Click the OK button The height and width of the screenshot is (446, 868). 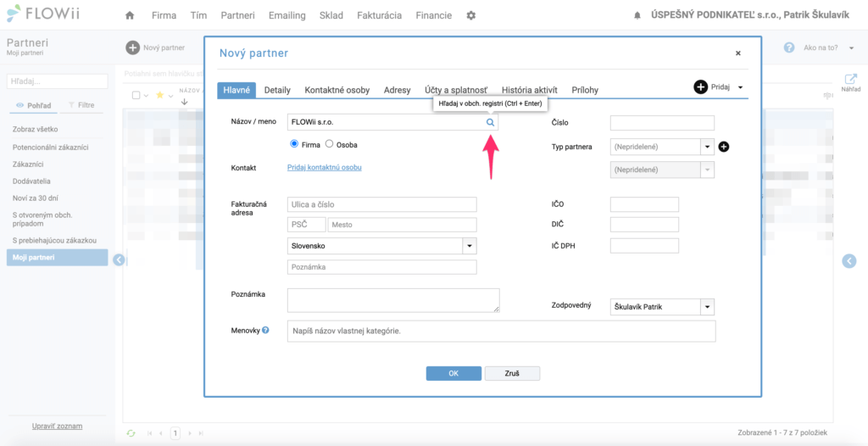[453, 373]
